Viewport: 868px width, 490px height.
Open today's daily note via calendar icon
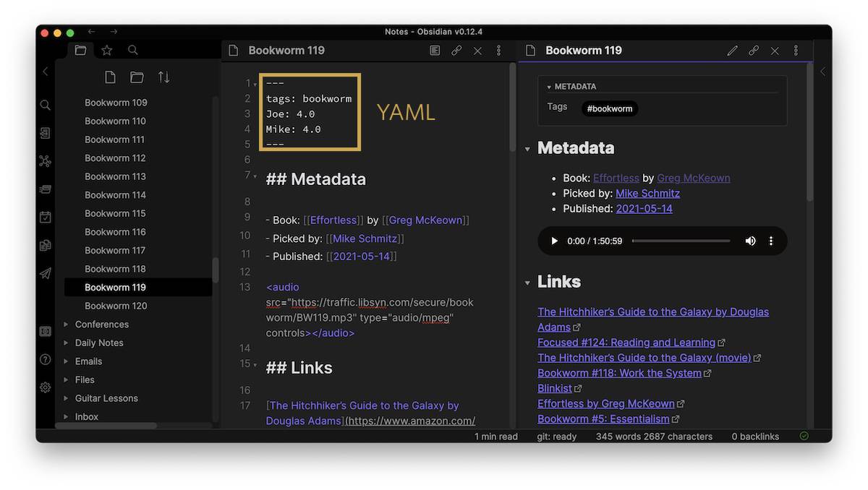pos(45,217)
